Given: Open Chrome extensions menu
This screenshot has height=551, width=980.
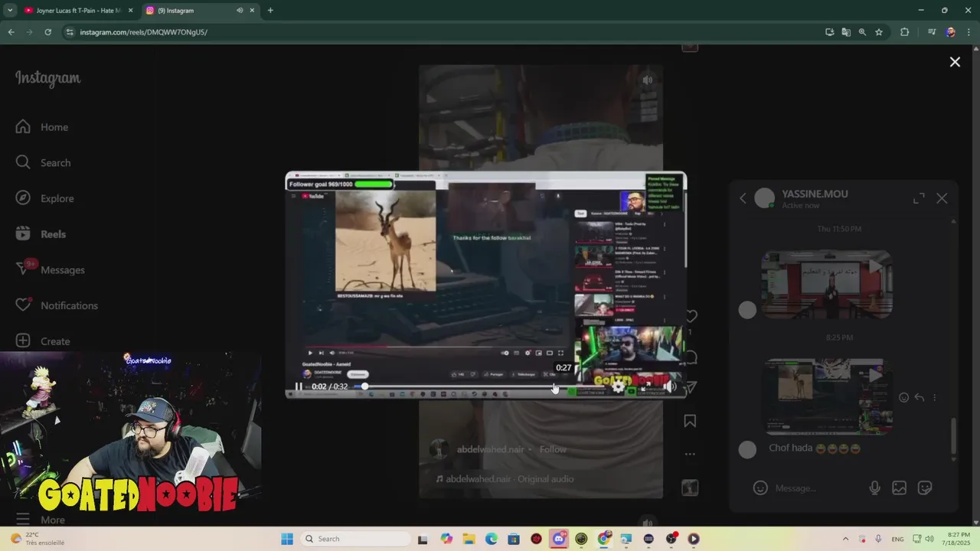Looking at the screenshot, I should coord(904,32).
